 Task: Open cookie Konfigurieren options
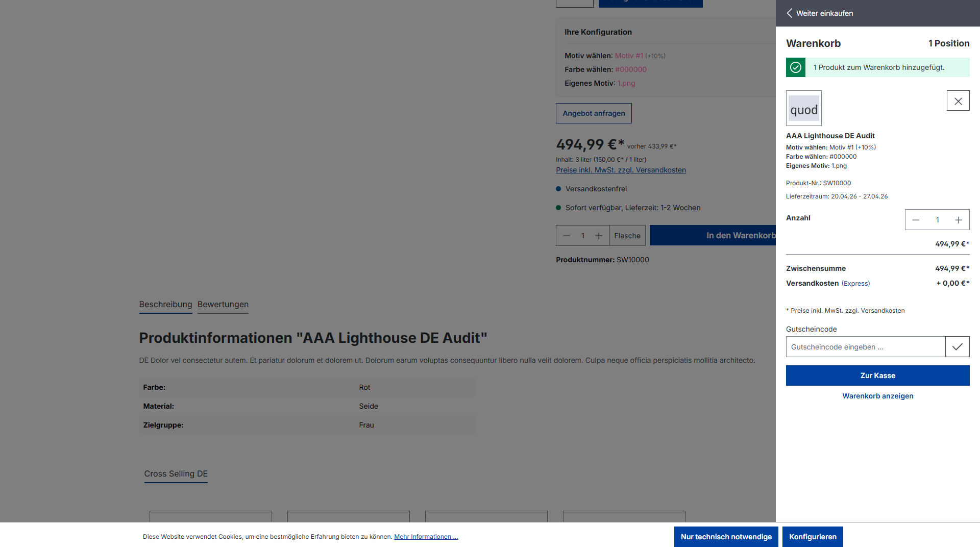813,537
